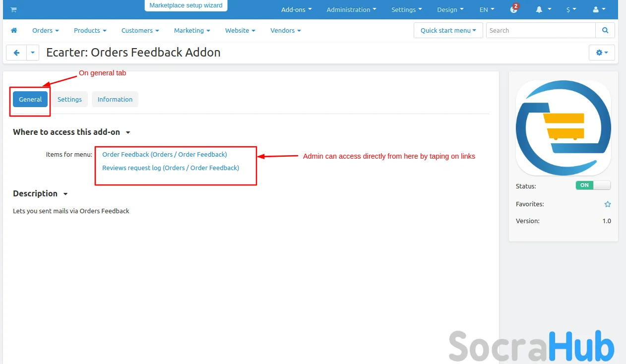This screenshot has width=626, height=364.
Task: Go to the home dashboard icon
Action: click(x=14, y=30)
